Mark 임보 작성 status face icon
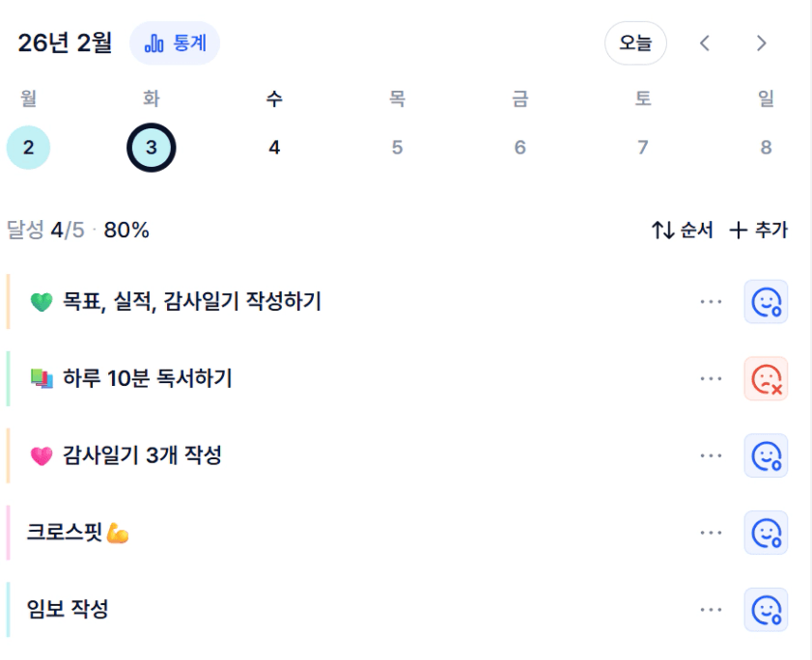Image resolution: width=812 pixels, height=660 pixels. pyautogui.click(x=766, y=610)
